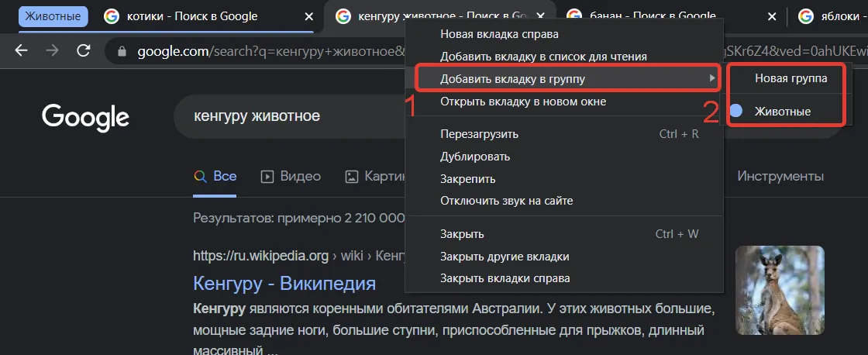Click the forward navigation arrow

click(x=52, y=51)
